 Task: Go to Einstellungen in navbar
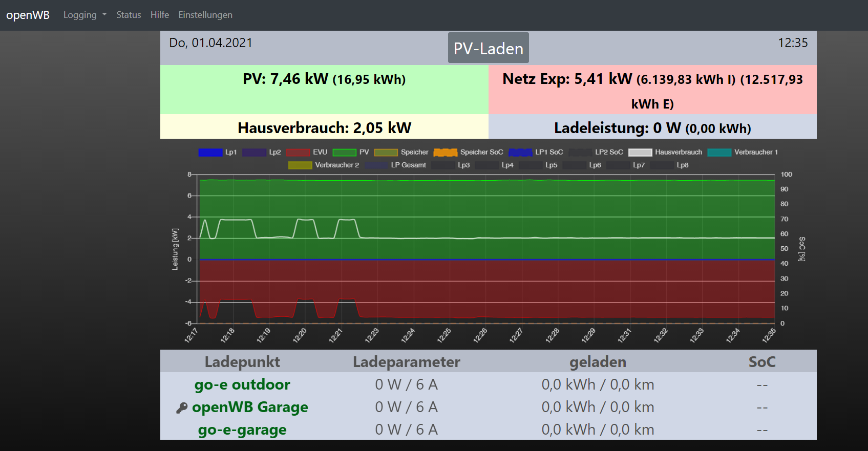205,15
